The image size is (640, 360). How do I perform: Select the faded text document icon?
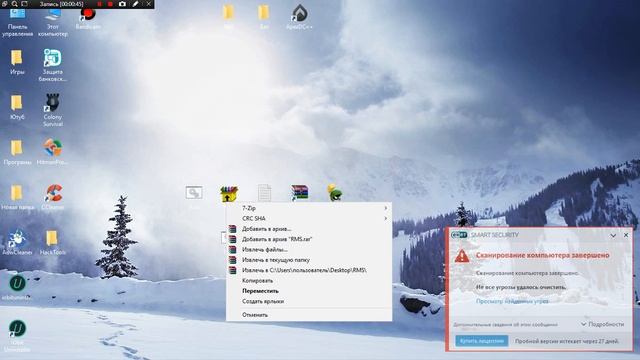264,193
